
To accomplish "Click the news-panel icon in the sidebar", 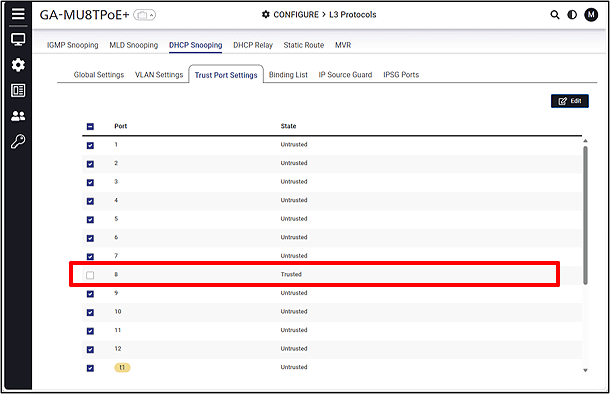I will click(18, 90).
